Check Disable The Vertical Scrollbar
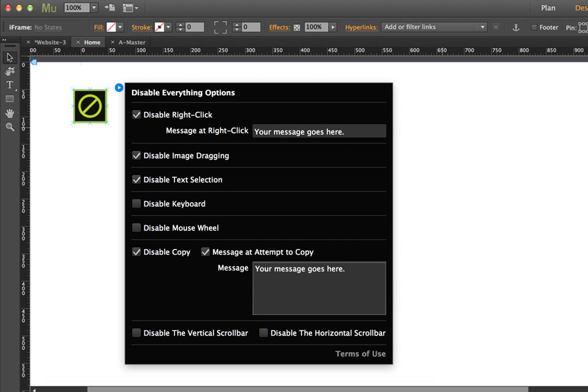Screen dimensions: 588x392 pyautogui.click(x=137, y=333)
